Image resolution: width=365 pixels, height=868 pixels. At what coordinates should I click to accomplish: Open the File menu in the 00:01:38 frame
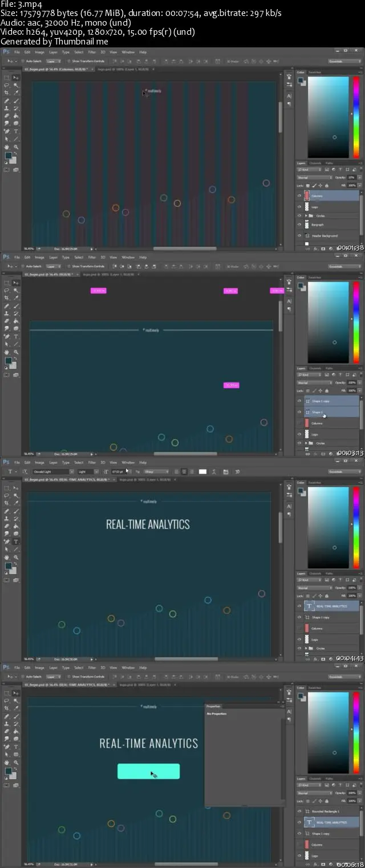17,52
